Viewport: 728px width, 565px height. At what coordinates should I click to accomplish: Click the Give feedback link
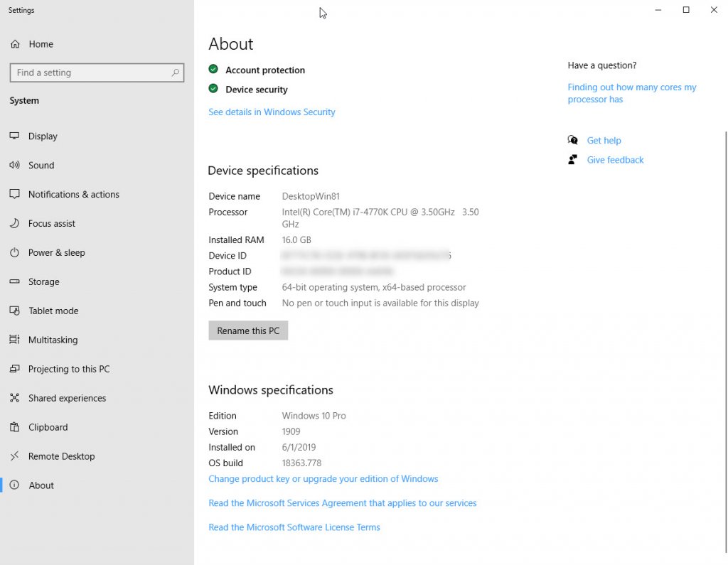pos(615,160)
